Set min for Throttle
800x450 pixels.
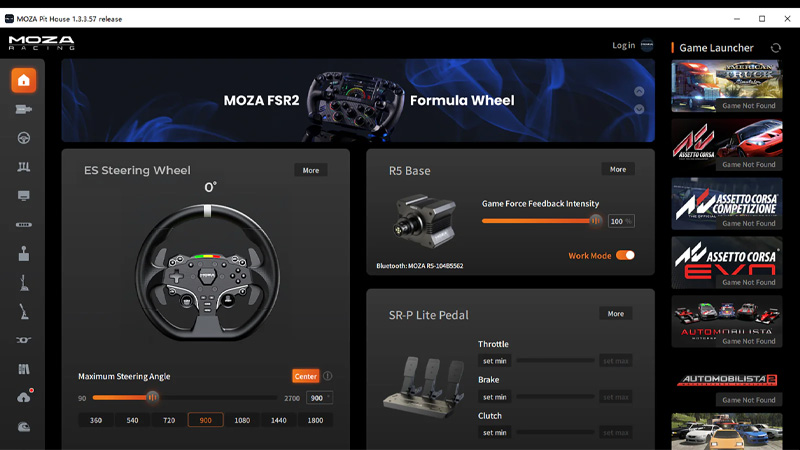(495, 361)
